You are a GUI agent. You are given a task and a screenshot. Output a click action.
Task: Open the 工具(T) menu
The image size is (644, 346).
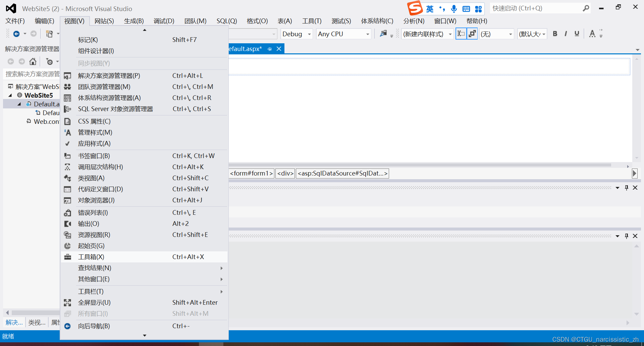(312, 21)
